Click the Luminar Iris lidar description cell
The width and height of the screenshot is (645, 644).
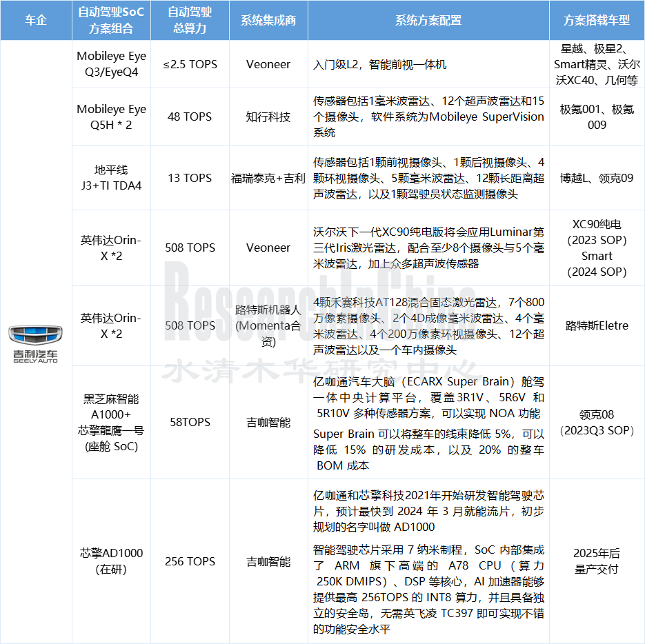click(428, 248)
